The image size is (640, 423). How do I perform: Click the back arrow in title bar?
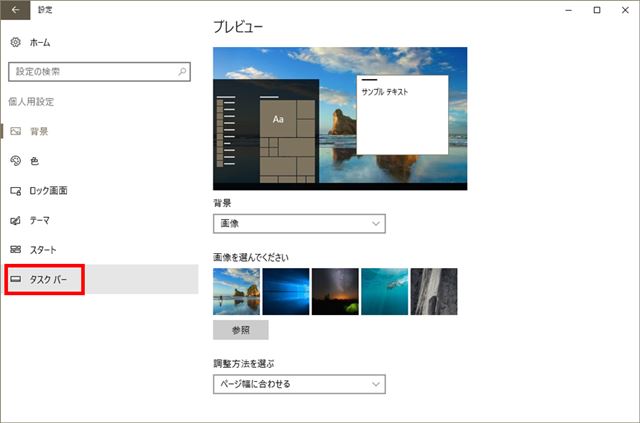tap(15, 10)
